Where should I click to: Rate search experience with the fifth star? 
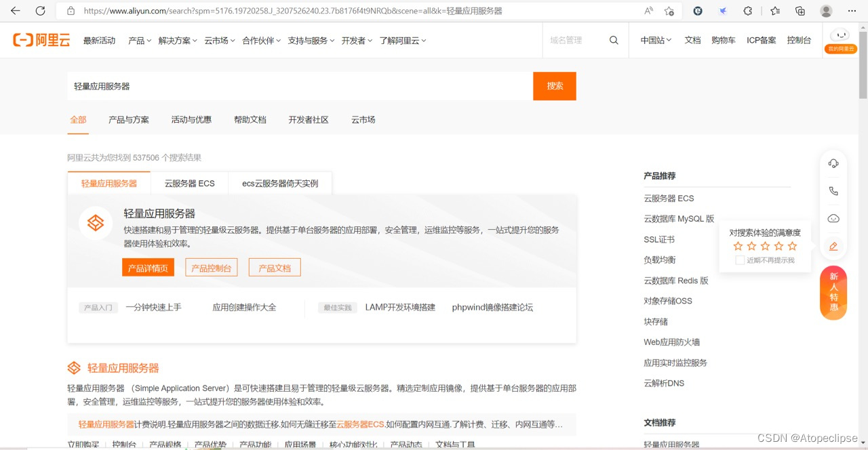pyautogui.click(x=792, y=246)
